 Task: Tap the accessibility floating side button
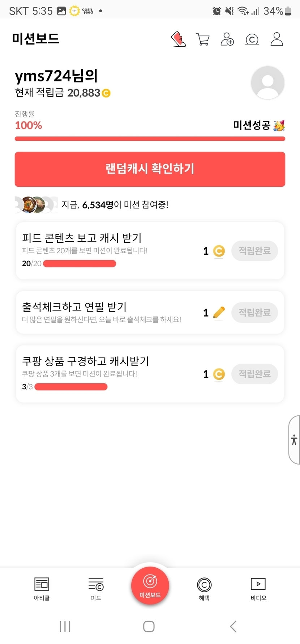(x=294, y=440)
